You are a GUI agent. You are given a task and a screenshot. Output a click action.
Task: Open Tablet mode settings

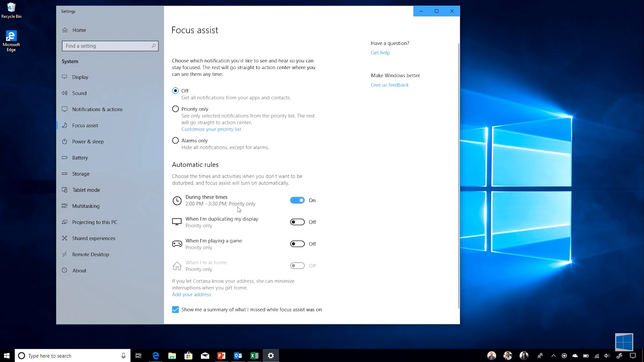click(86, 190)
